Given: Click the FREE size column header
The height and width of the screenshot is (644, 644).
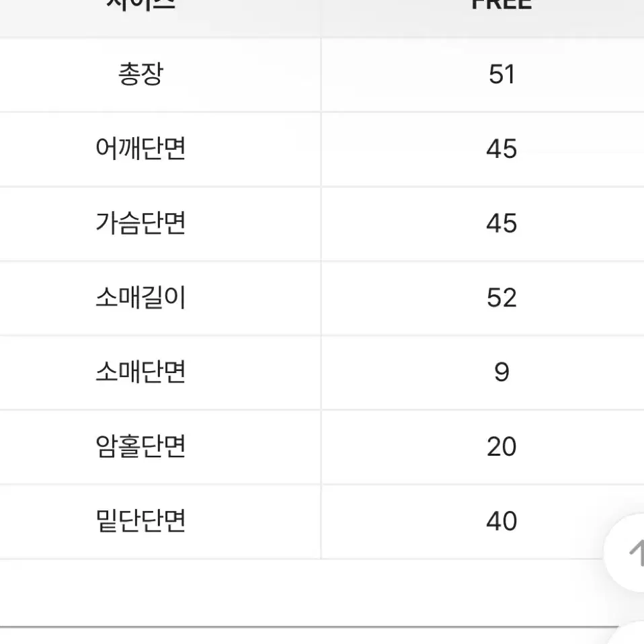Looking at the screenshot, I should tap(501, 4).
